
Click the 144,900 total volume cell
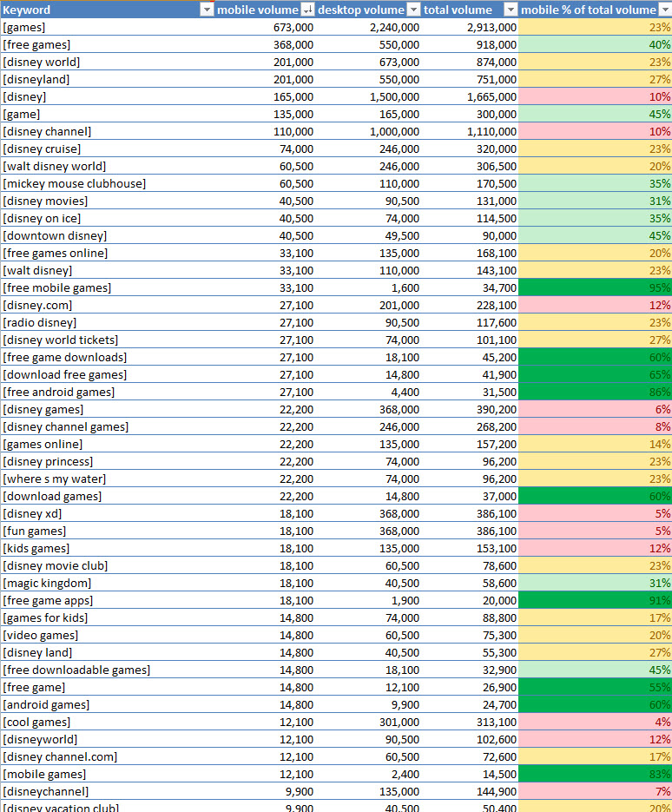point(470,791)
